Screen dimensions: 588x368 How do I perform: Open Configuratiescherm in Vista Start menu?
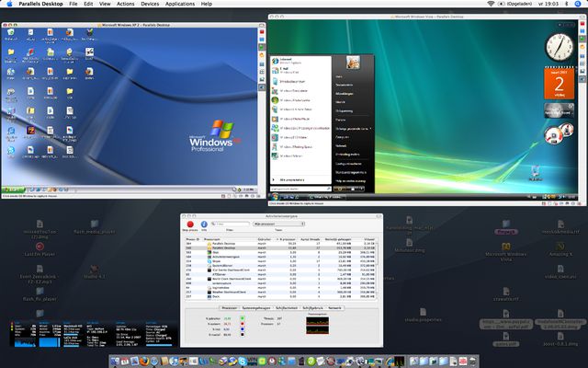(348, 164)
